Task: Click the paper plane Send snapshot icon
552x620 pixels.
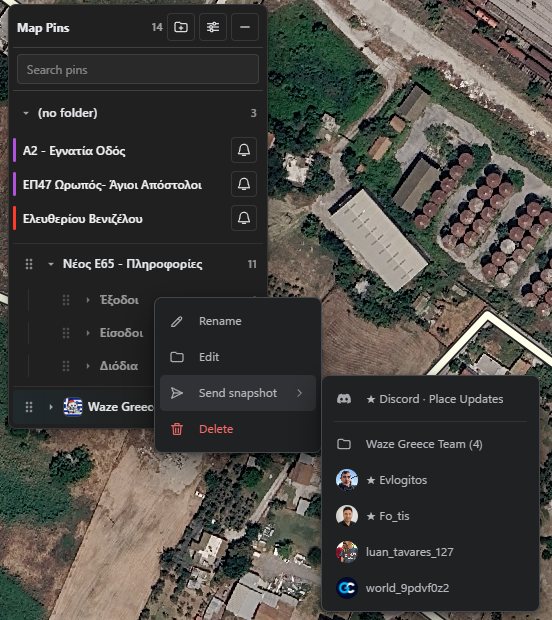Action: click(x=177, y=393)
